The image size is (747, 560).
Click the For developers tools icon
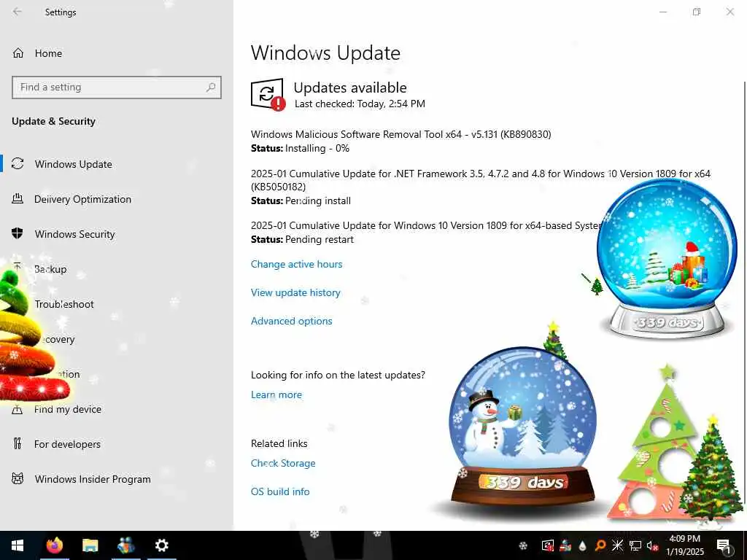[18, 444]
